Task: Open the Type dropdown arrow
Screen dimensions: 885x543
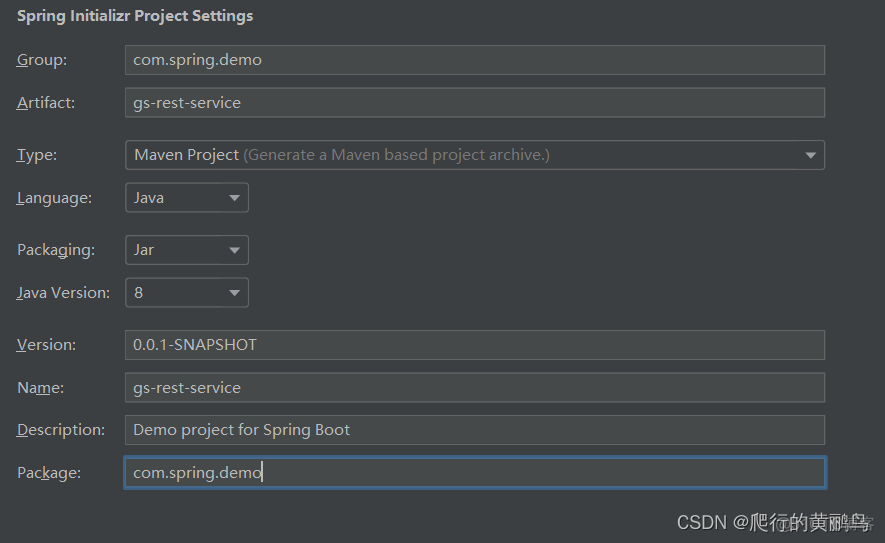Action: [x=810, y=155]
